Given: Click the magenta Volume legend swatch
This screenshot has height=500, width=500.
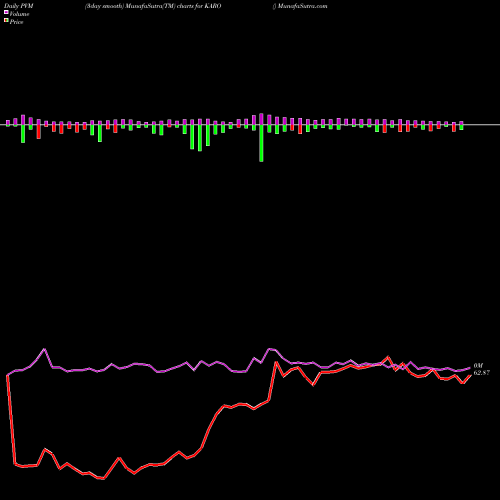Looking at the screenshot, I should pyautogui.click(x=6, y=12).
